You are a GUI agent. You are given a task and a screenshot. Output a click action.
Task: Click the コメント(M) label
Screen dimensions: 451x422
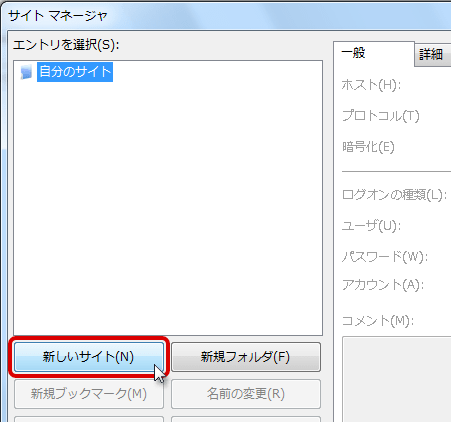point(378,321)
